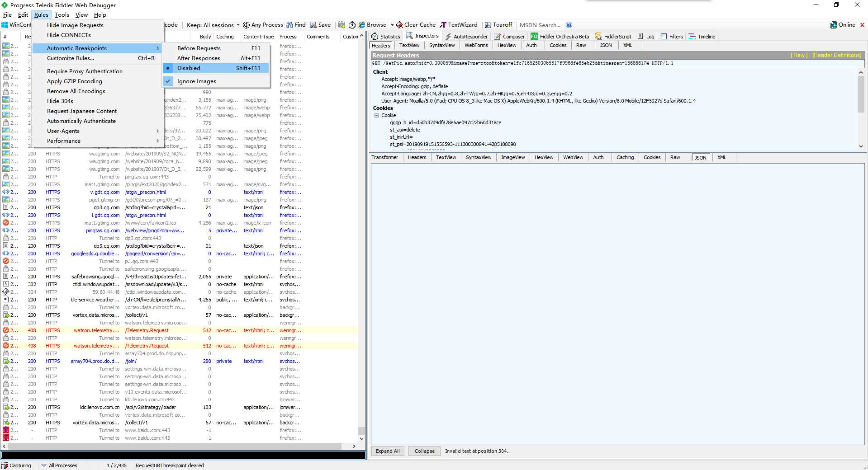Screen dimensions: 868x470
Task: Type in the MSDN Search field
Action: [x=541, y=25]
